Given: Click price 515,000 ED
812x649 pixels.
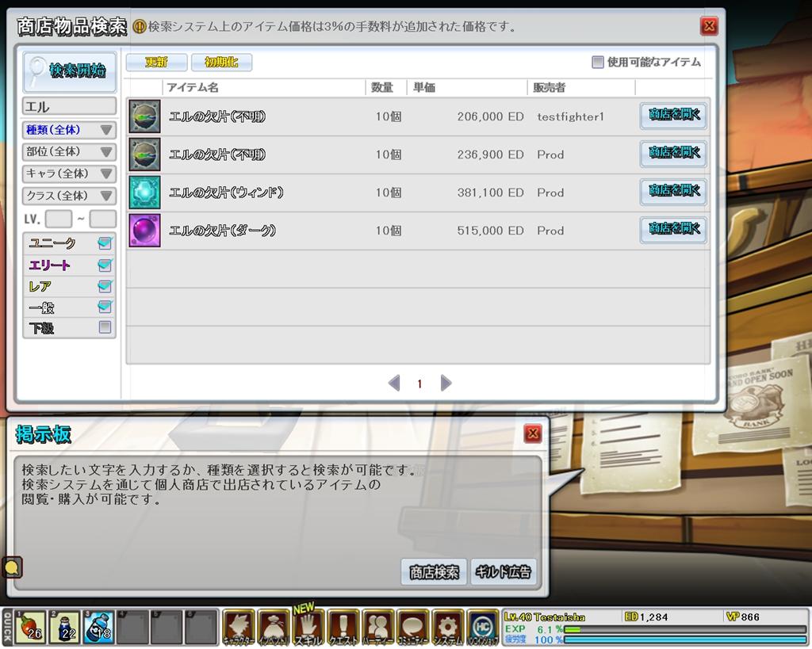Looking at the screenshot, I should (490, 231).
